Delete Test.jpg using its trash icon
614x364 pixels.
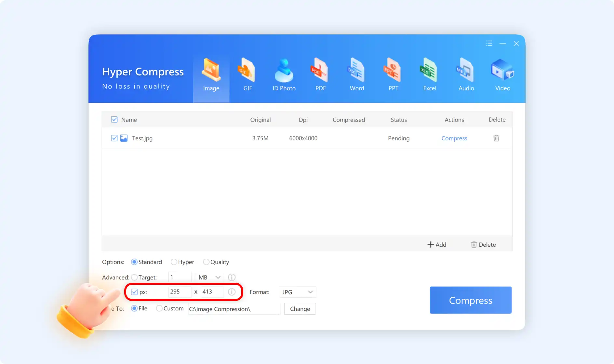[496, 138]
